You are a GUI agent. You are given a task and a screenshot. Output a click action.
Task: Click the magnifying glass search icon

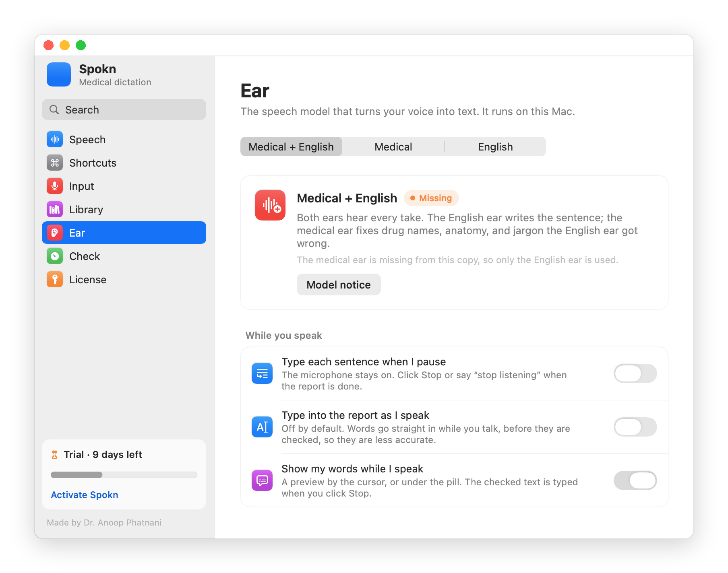point(54,109)
